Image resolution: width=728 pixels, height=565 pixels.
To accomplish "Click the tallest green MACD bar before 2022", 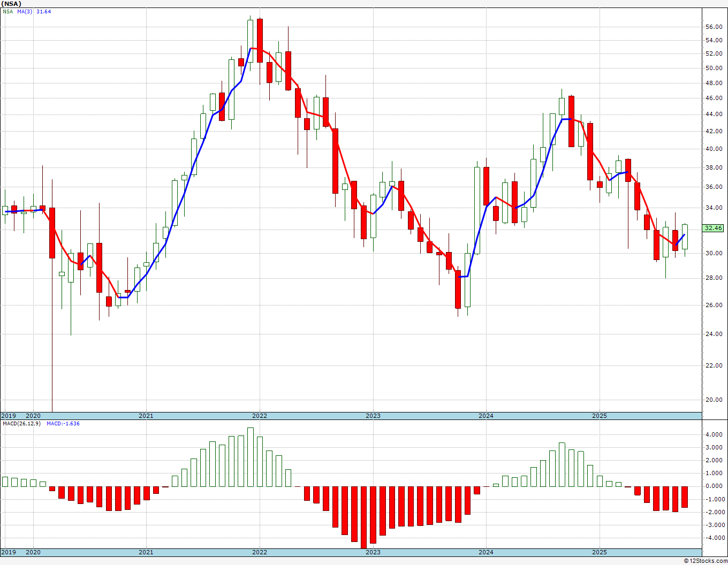I will click(x=251, y=457).
